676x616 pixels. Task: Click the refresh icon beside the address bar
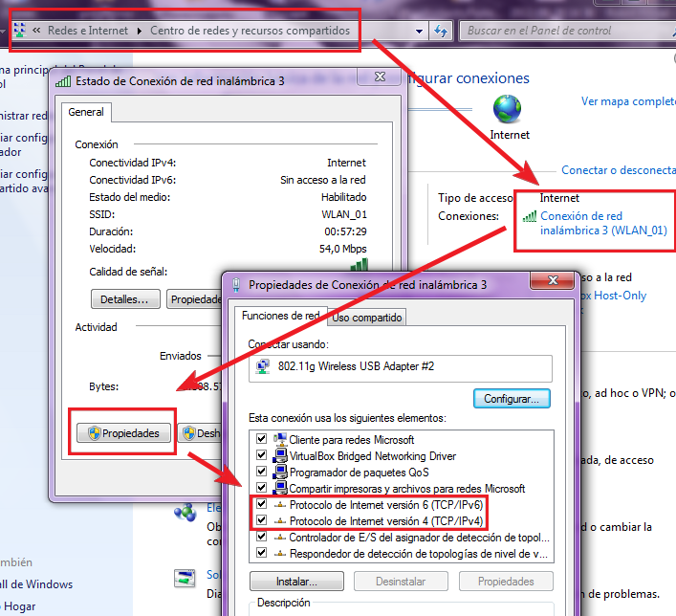[x=441, y=31]
